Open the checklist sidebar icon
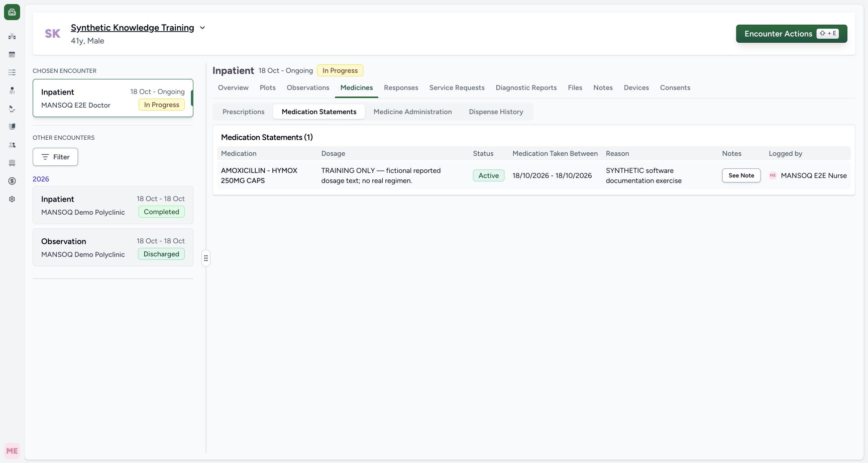The width and height of the screenshot is (868, 463). pos(12,72)
